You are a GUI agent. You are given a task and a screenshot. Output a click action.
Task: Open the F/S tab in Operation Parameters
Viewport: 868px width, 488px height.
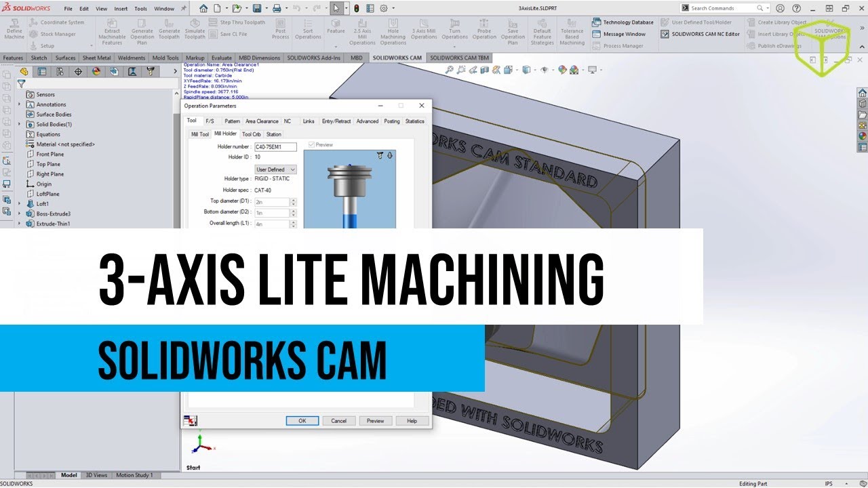[210, 121]
